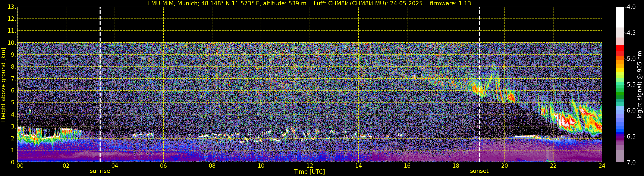Click the '6.' height axis tick label

(x=13, y=91)
